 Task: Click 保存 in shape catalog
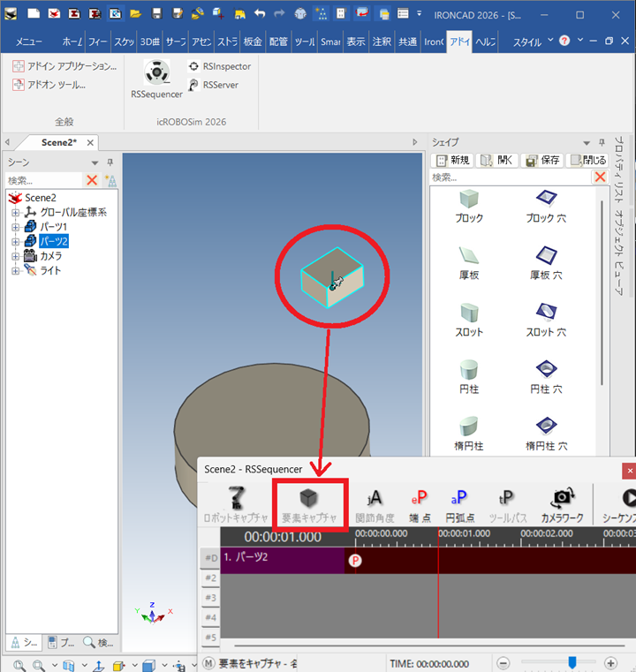pyautogui.click(x=542, y=161)
